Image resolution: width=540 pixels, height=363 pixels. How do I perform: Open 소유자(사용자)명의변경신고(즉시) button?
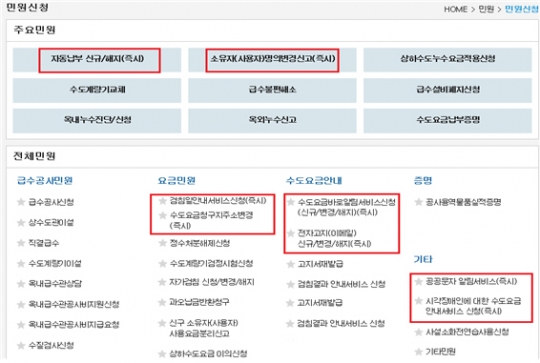click(x=272, y=60)
